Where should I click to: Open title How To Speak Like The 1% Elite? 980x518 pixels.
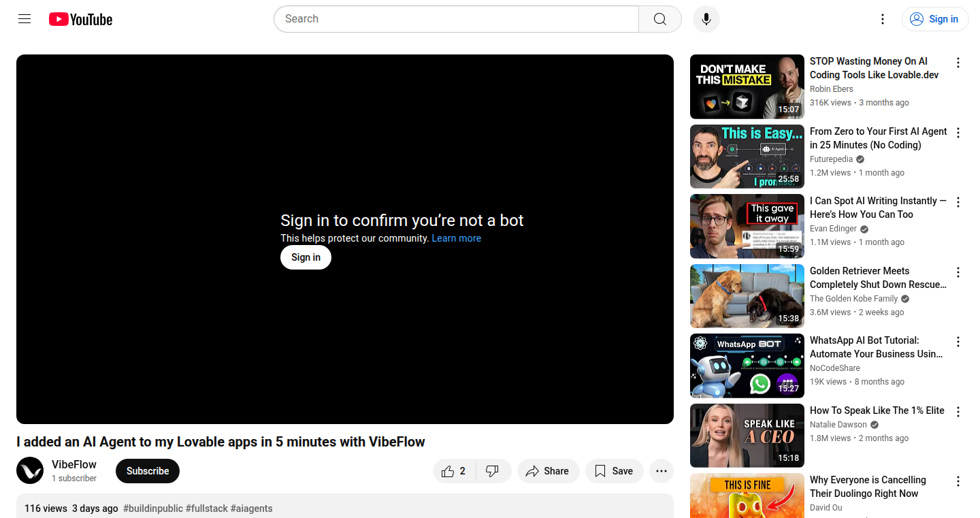(x=877, y=410)
